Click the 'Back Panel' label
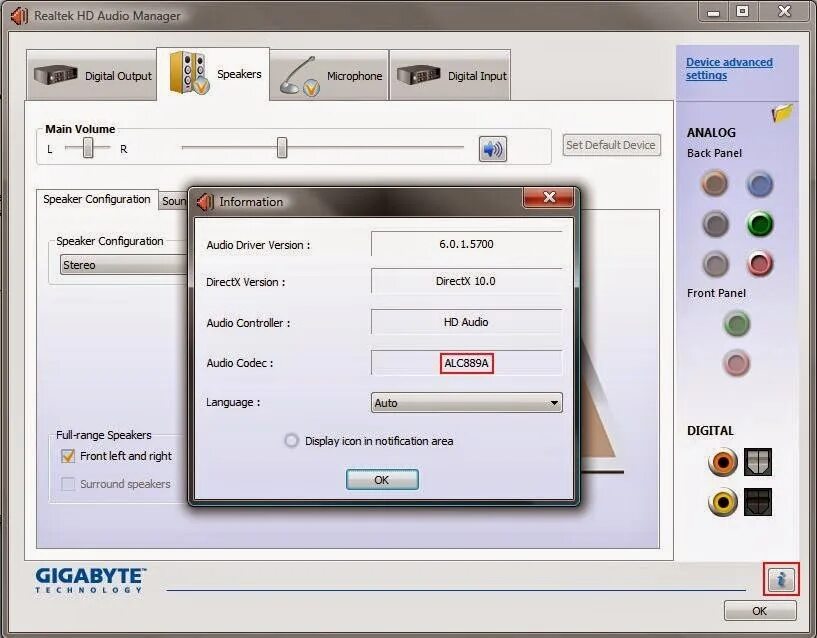Screen dimensions: 817x638 [x=714, y=153]
